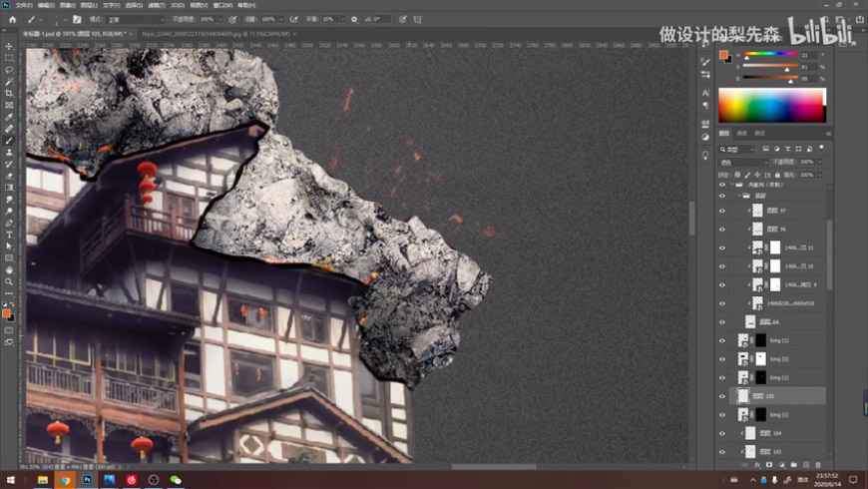
Task: Open Windows Start menu
Action: (x=10, y=480)
